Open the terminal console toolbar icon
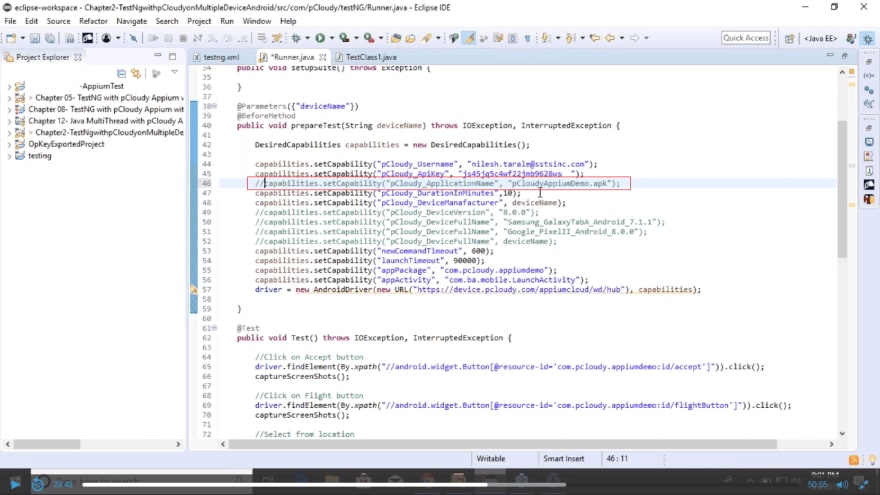This screenshot has height=495, width=880. pos(88,38)
